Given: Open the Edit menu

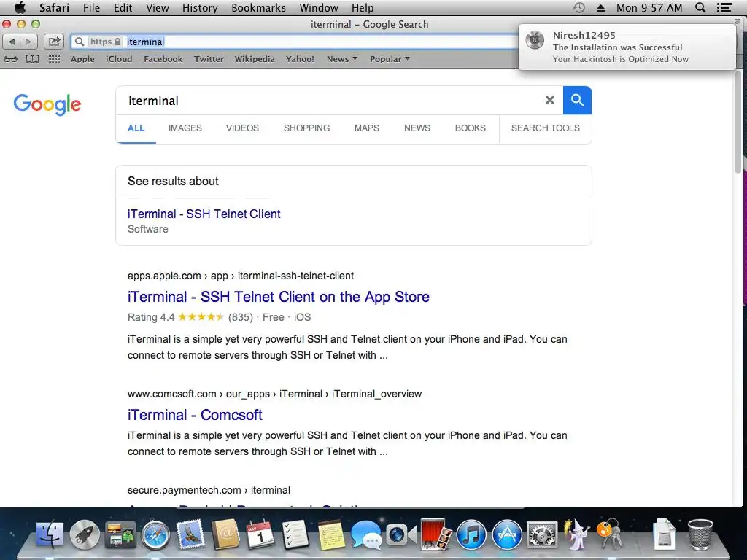Looking at the screenshot, I should (x=123, y=8).
